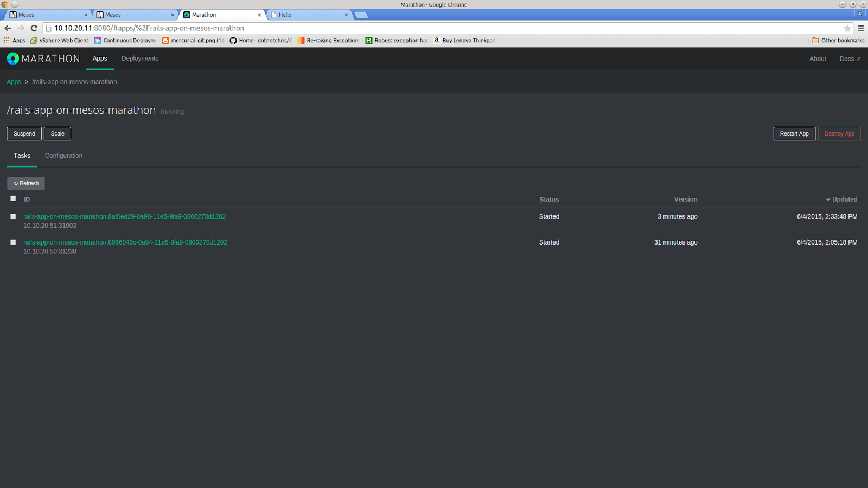Sort tasks by the Updated column
Screen dimensions: 868x488
coord(844,200)
